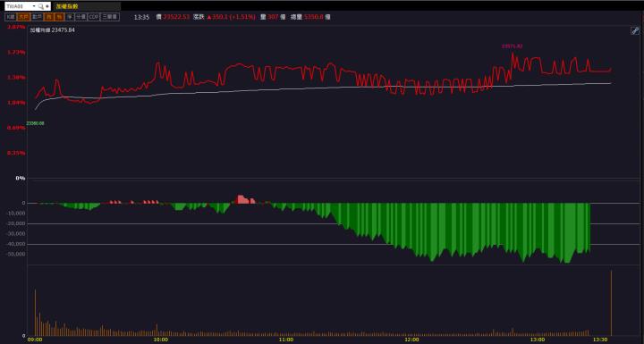Viewport: 644px width, 344px height.
Task: Click the 10:00 time axis marker
Action: pyautogui.click(x=161, y=340)
